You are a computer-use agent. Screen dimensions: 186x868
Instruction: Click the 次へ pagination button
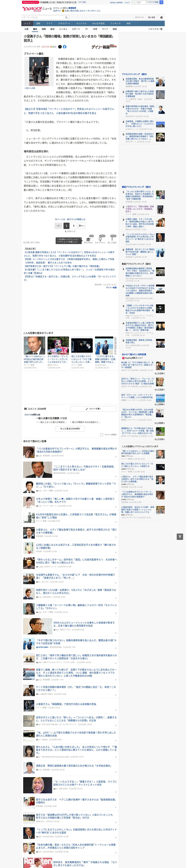point(81,226)
